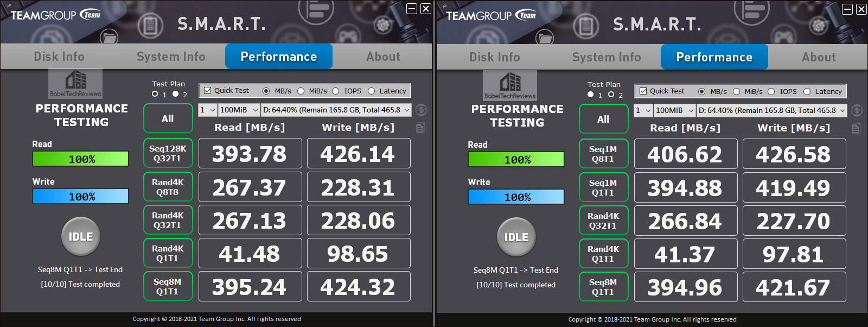This screenshot has height=327, width=868.
Task: Open the 100MiB size dropdown in left window
Action: click(x=239, y=110)
